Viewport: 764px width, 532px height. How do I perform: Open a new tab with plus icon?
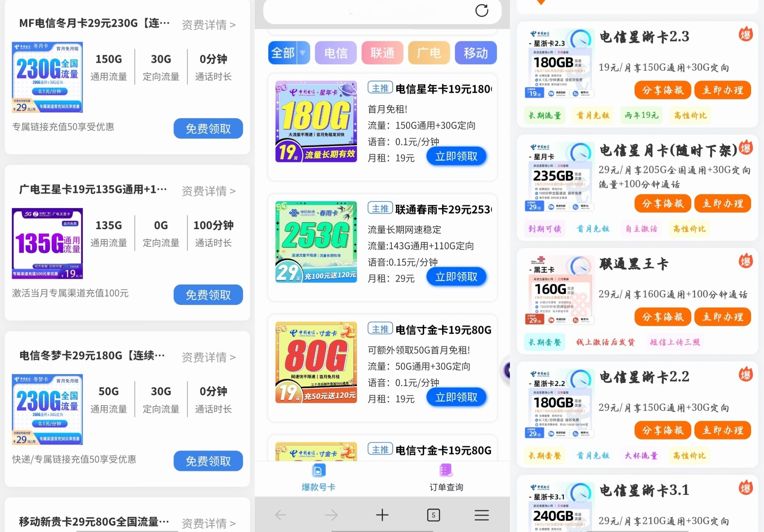pos(382,515)
